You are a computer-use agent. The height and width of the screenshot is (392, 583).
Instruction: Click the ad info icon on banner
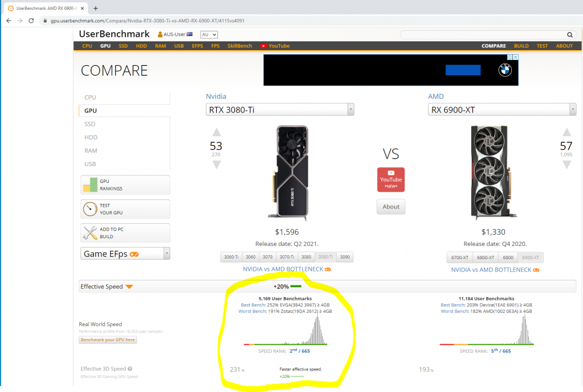tap(510, 57)
